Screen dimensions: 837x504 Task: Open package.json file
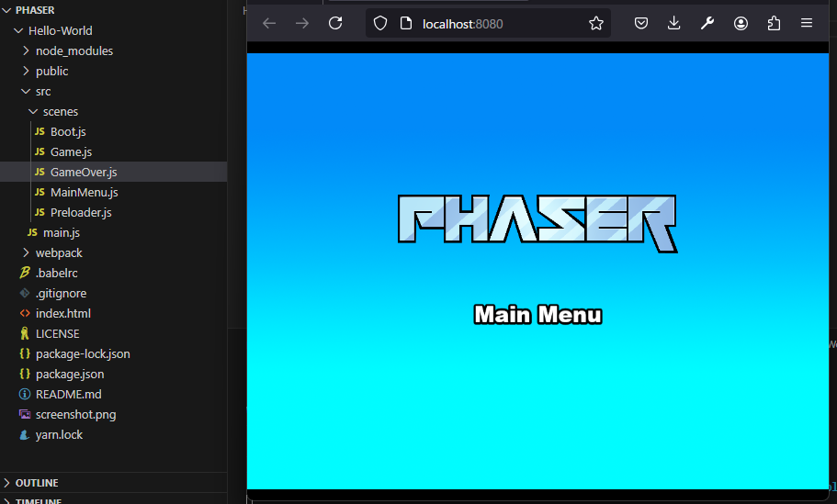click(x=70, y=375)
